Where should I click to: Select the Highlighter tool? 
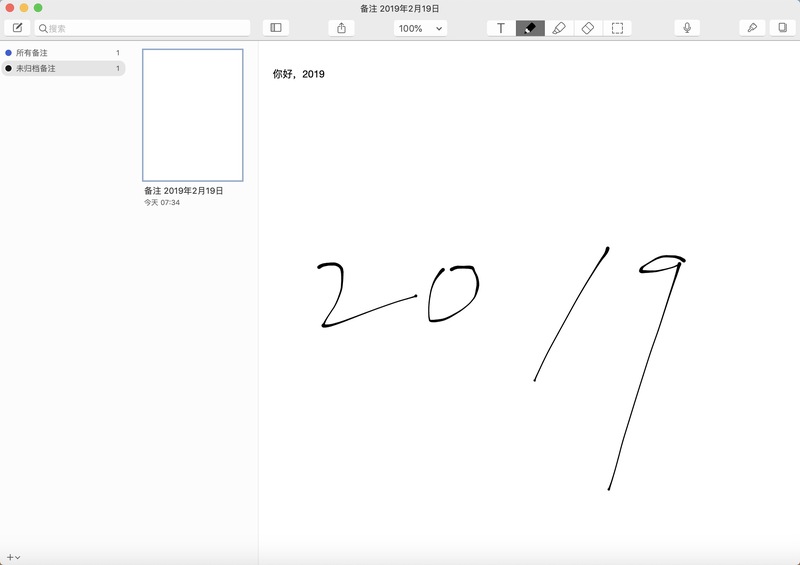tap(559, 28)
